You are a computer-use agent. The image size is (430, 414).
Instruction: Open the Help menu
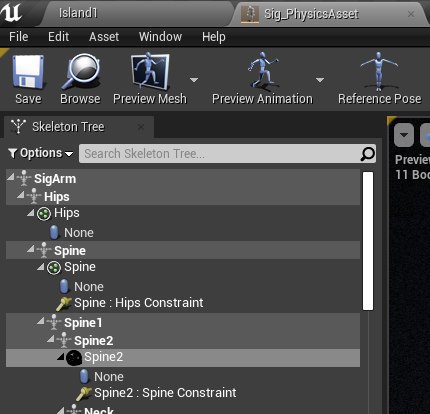(x=214, y=37)
